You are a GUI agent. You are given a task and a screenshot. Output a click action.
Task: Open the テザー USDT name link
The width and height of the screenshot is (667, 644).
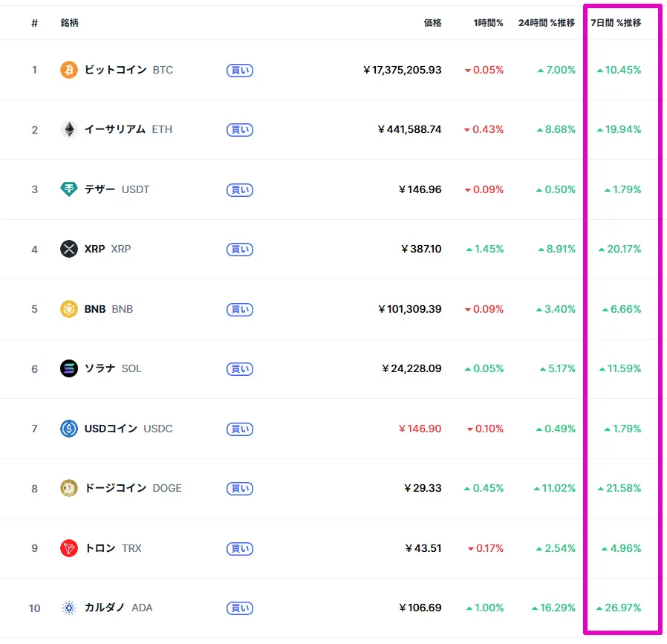click(x=117, y=189)
